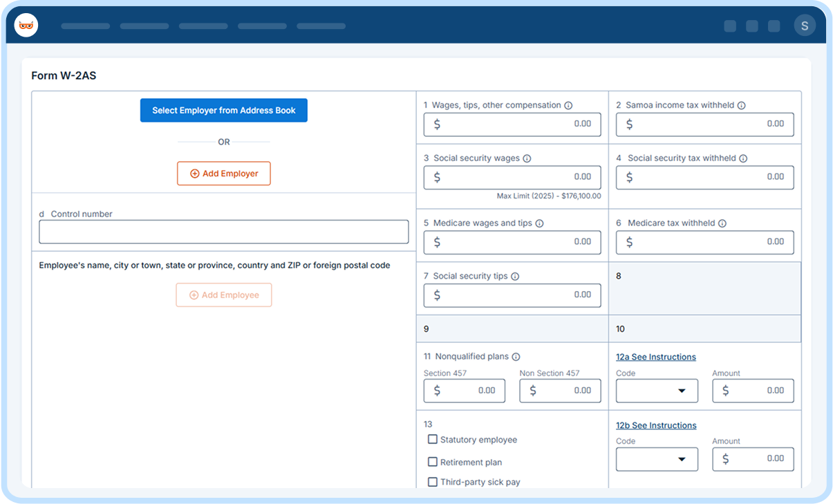833x504 pixels.
Task: Open the 12b Code dropdown
Action: [x=657, y=459]
